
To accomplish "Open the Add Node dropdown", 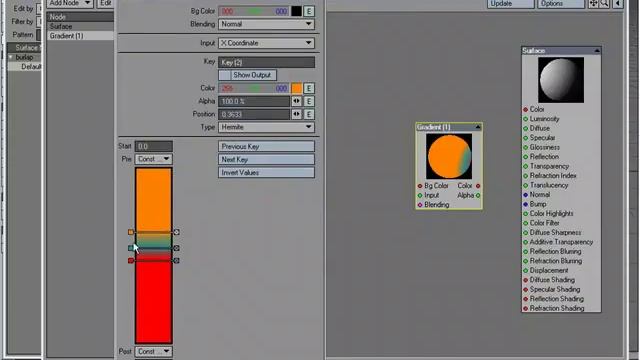I will point(70,3).
